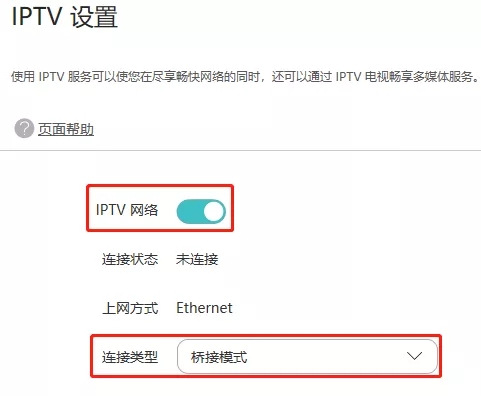Click the white knob of IPTV switch
481x396 pixels.
(213, 212)
